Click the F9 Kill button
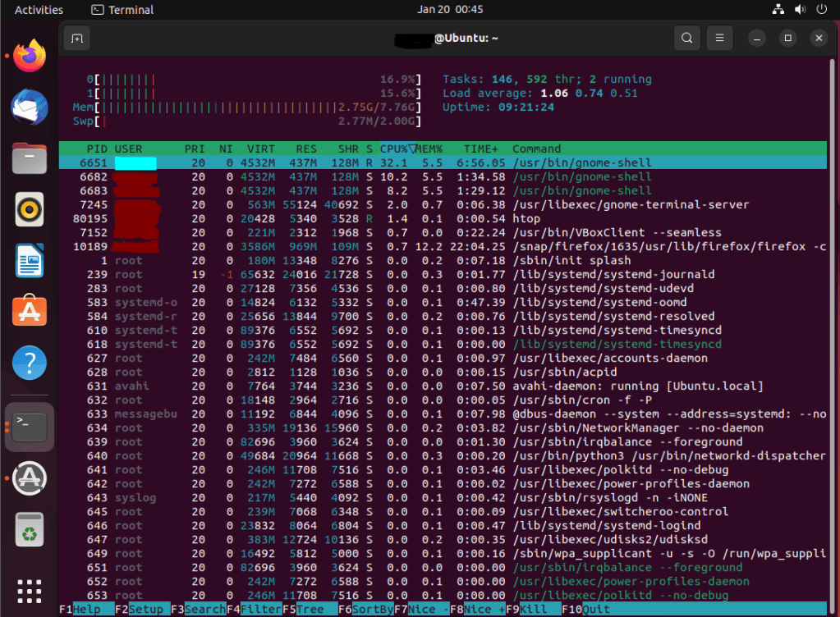Screen dimensions: 840x617 (535, 609)
